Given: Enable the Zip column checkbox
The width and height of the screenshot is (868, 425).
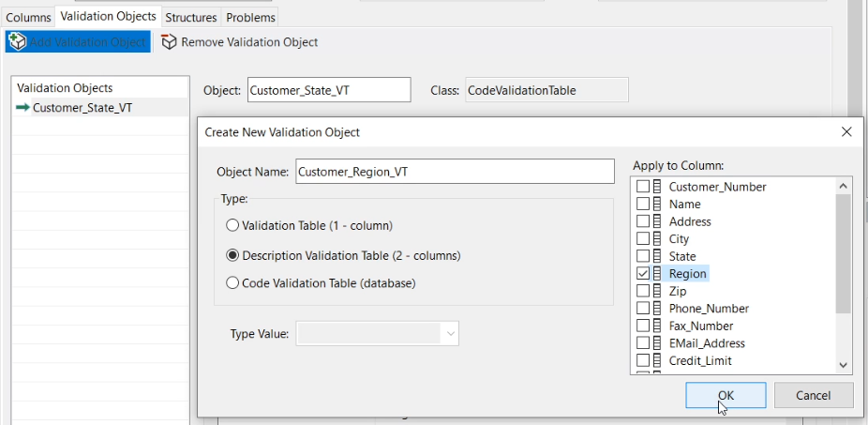Looking at the screenshot, I should pos(643,292).
